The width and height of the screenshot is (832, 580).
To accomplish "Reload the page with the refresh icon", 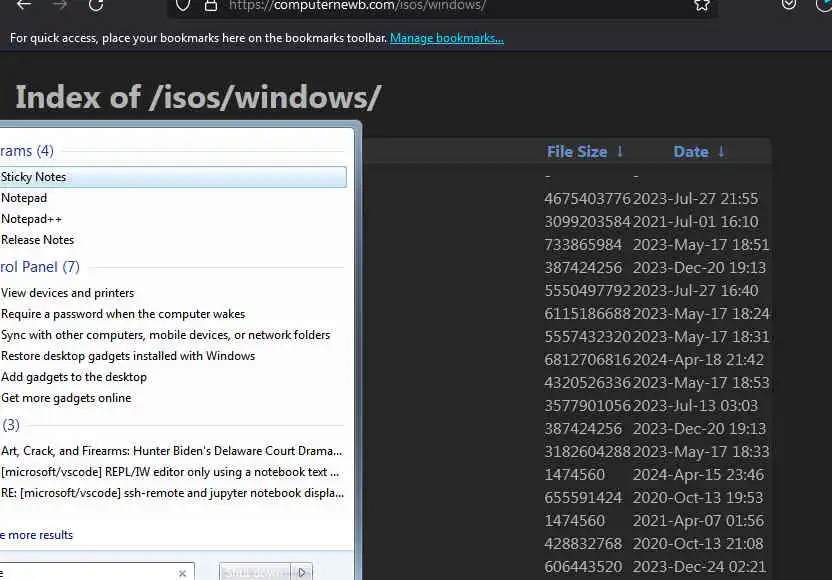I will tap(96, 5).
